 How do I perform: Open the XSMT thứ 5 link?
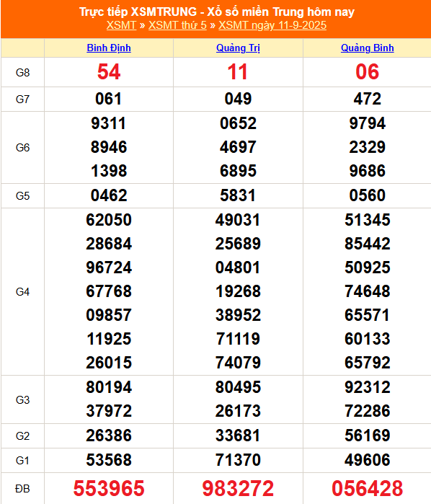click(x=177, y=25)
